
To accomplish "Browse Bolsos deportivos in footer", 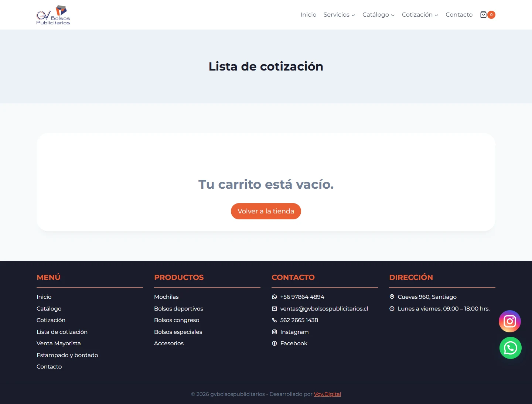I will click(178, 309).
